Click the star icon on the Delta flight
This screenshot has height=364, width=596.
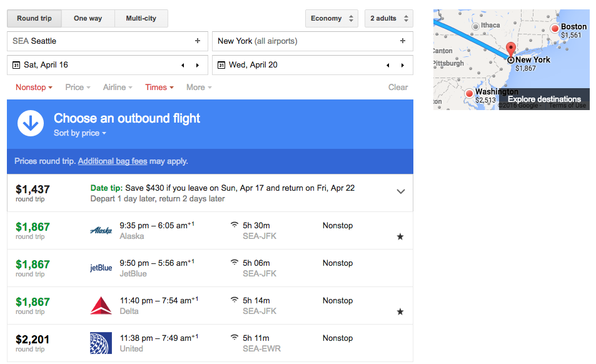[x=400, y=311]
